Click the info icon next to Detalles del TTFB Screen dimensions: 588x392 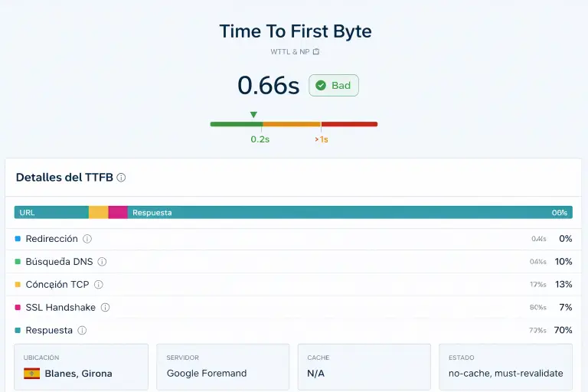tap(121, 178)
